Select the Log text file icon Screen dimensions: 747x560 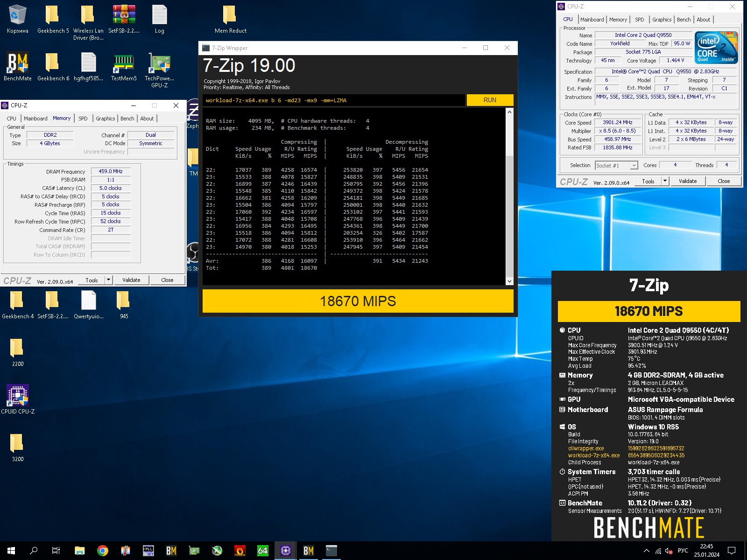pos(159,20)
